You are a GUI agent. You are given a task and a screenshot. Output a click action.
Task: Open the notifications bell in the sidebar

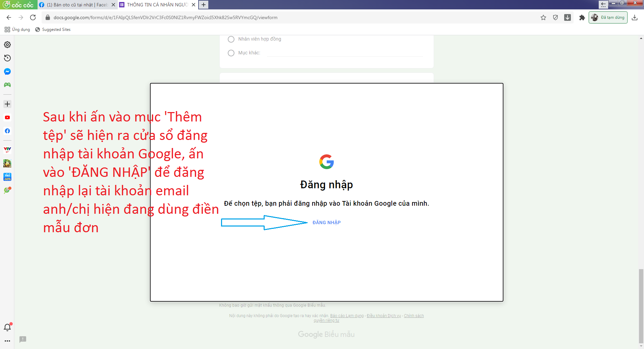[x=7, y=327]
